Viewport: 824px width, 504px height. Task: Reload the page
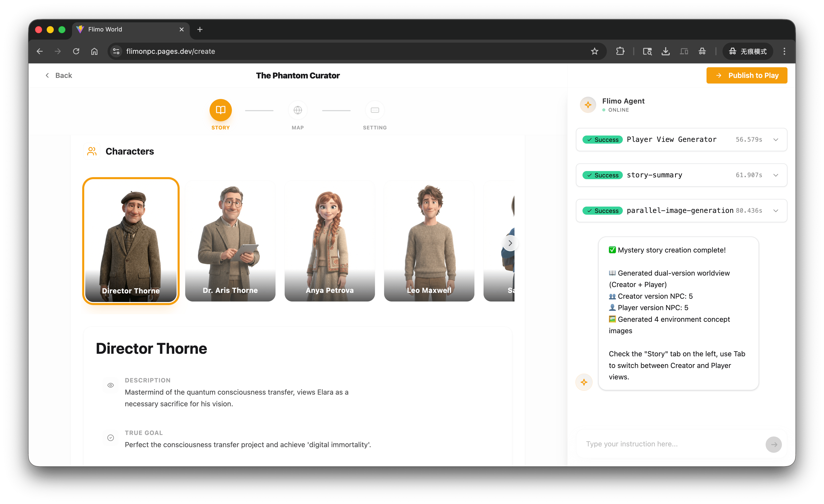click(x=76, y=51)
